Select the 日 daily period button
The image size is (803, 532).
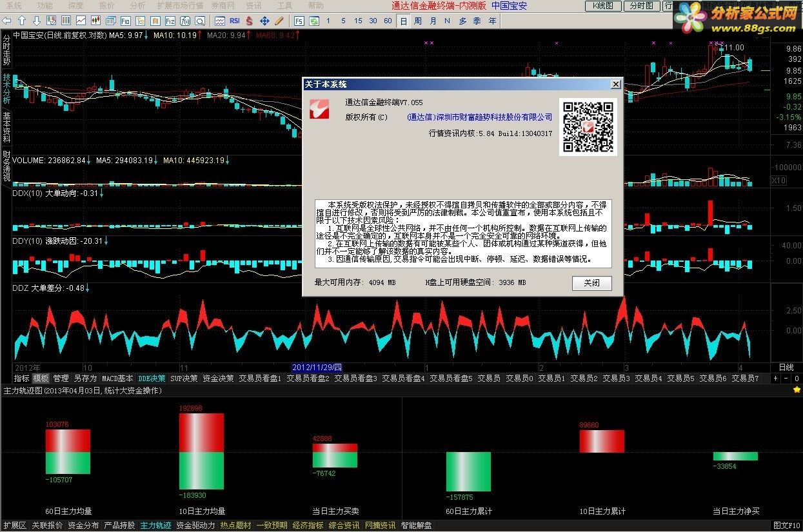(x=403, y=21)
